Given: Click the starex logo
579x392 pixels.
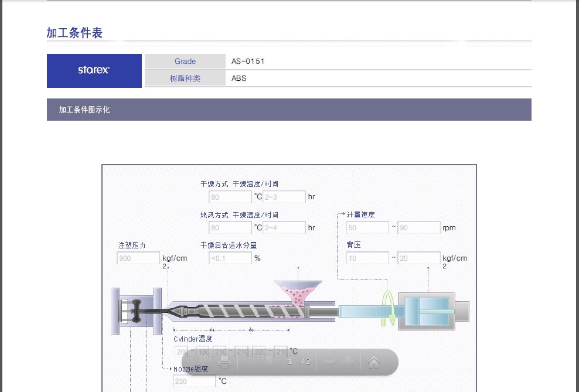Looking at the screenshot, I should [94, 70].
